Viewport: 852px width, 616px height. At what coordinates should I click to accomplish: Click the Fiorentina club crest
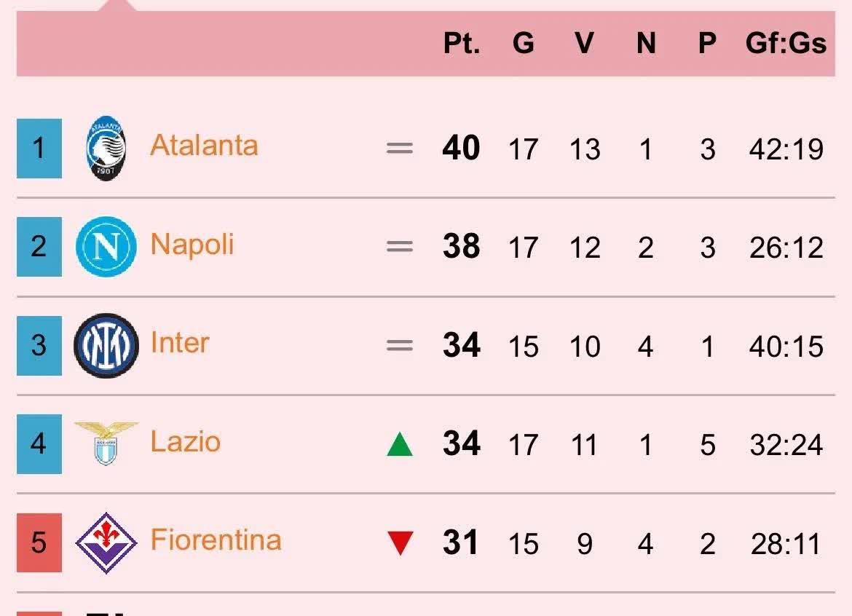[106, 542]
